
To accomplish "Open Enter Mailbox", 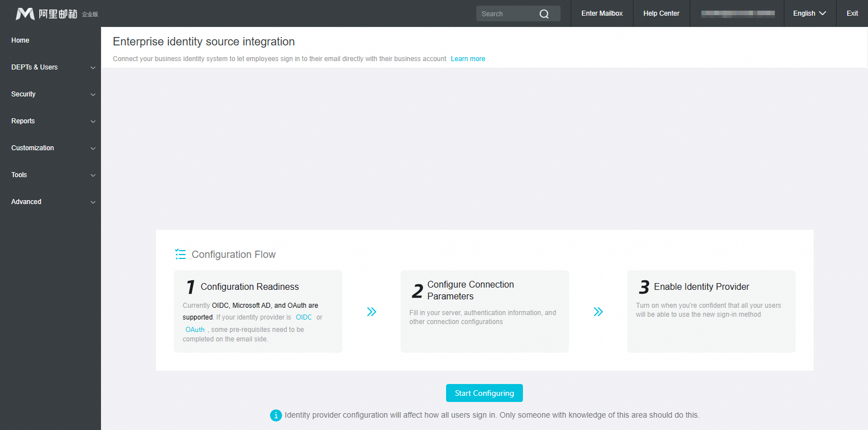I will pos(602,13).
